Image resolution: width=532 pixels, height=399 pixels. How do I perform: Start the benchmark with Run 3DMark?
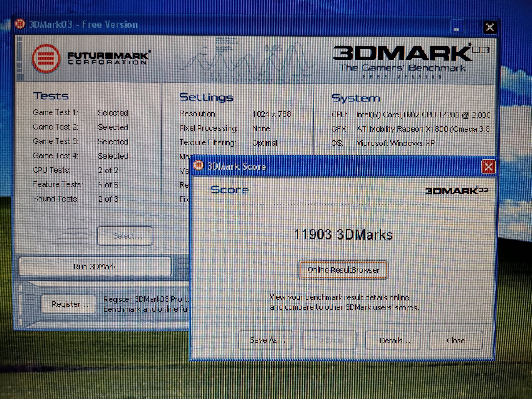(x=95, y=267)
